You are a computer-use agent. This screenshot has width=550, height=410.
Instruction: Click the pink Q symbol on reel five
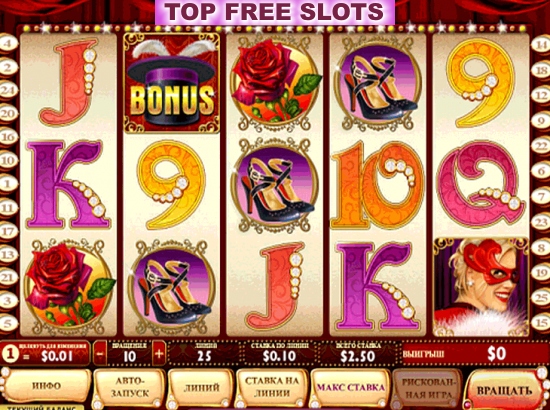pos(483,185)
